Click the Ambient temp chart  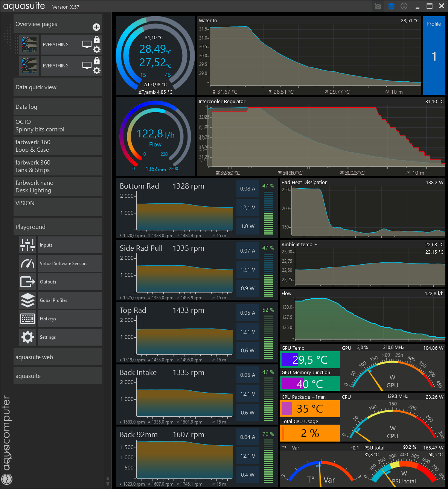click(363, 264)
